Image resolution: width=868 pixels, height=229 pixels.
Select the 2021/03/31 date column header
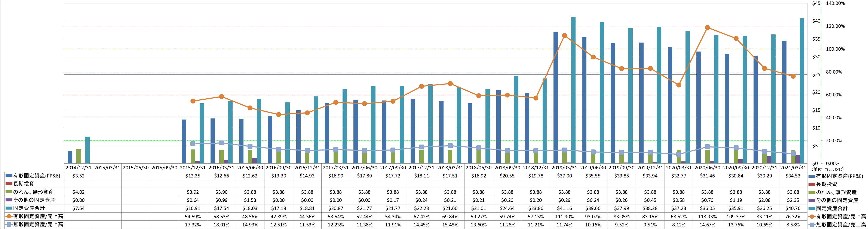tap(793, 167)
